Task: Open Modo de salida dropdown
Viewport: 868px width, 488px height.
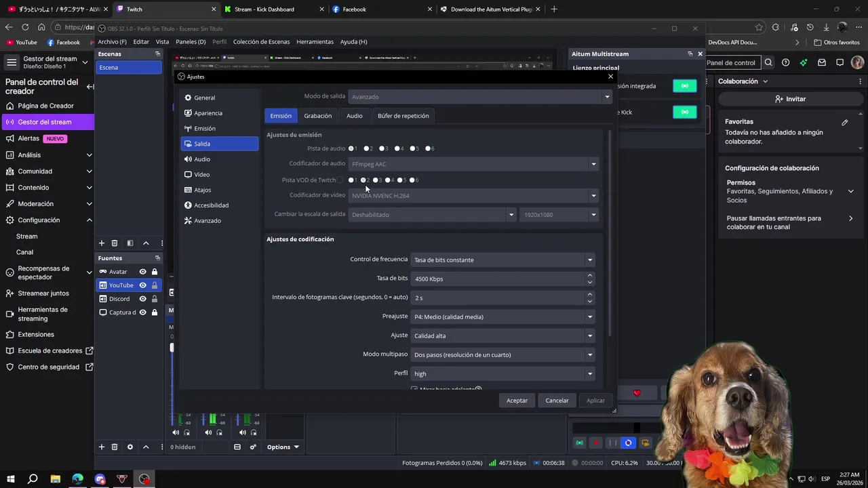Action: pos(479,97)
